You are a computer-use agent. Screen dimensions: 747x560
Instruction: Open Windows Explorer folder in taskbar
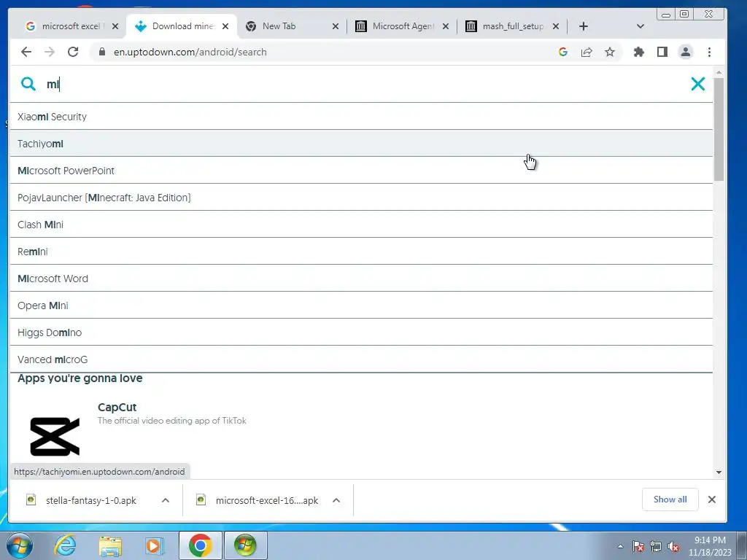(110, 545)
